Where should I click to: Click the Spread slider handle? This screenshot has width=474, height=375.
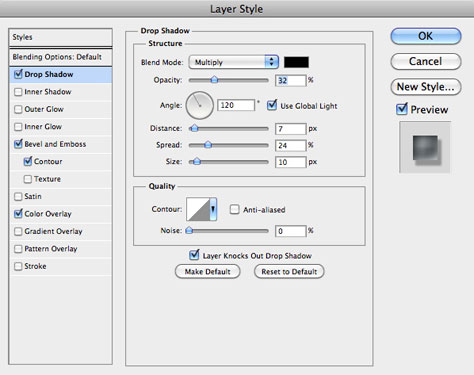[208, 145]
